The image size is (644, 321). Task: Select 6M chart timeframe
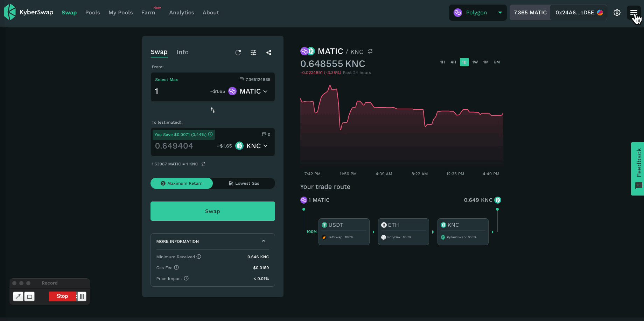pyautogui.click(x=497, y=62)
